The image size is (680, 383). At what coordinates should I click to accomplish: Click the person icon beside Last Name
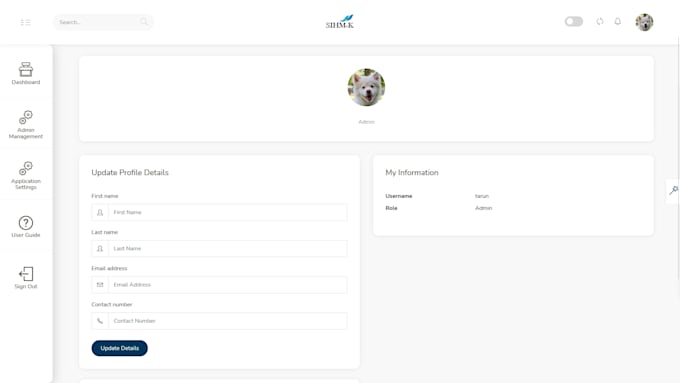coord(100,249)
